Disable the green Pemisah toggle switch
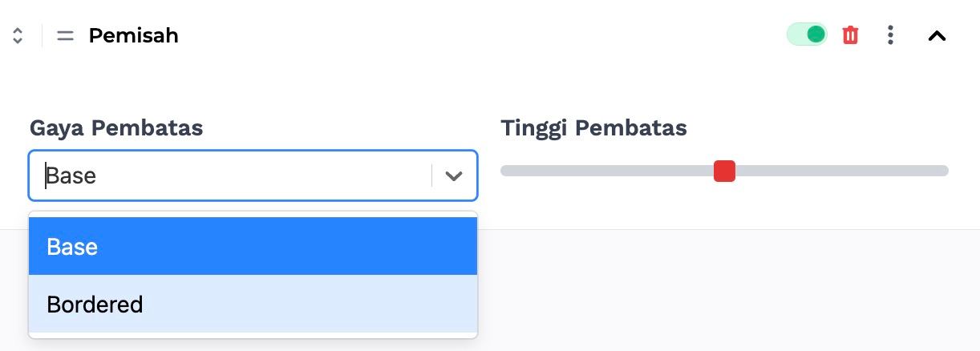 [807, 34]
